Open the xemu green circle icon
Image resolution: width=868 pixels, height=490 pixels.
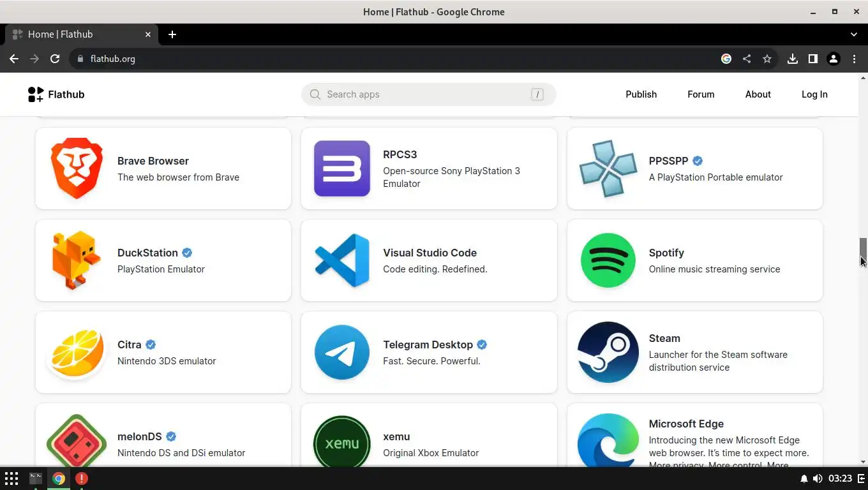tap(342, 442)
